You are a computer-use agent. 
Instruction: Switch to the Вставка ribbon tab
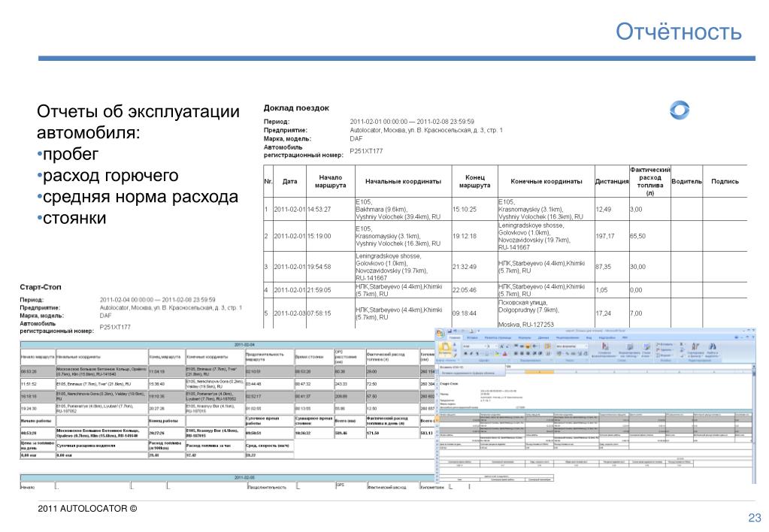[x=472, y=338]
